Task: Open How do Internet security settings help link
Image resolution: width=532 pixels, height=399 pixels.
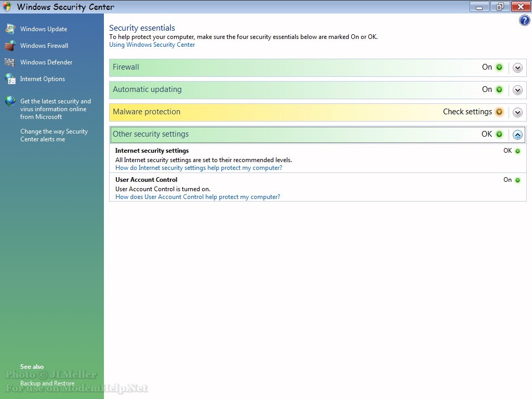Action: (x=199, y=168)
